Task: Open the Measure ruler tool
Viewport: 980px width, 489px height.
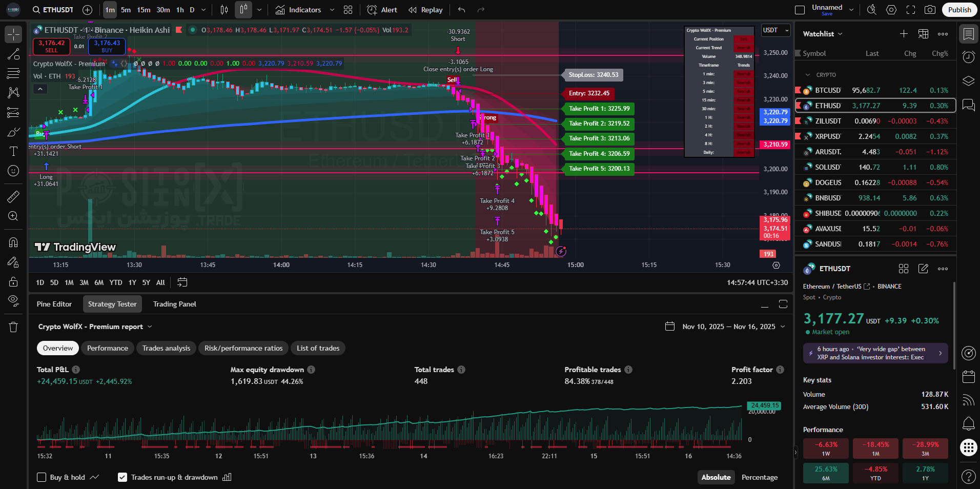Action: 13,196
